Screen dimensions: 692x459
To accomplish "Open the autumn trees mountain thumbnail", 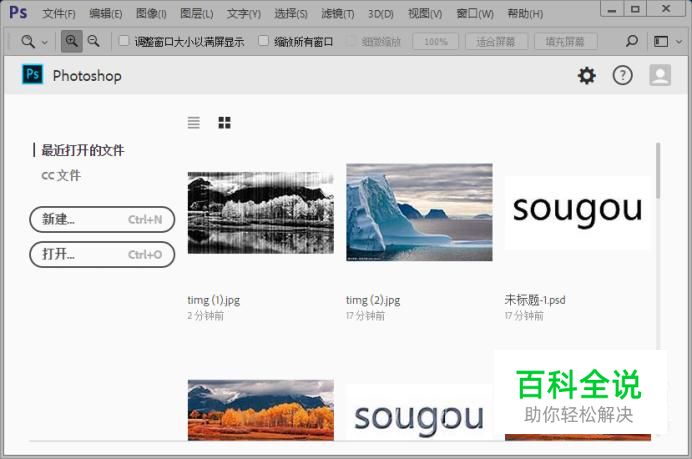I will [x=260, y=410].
